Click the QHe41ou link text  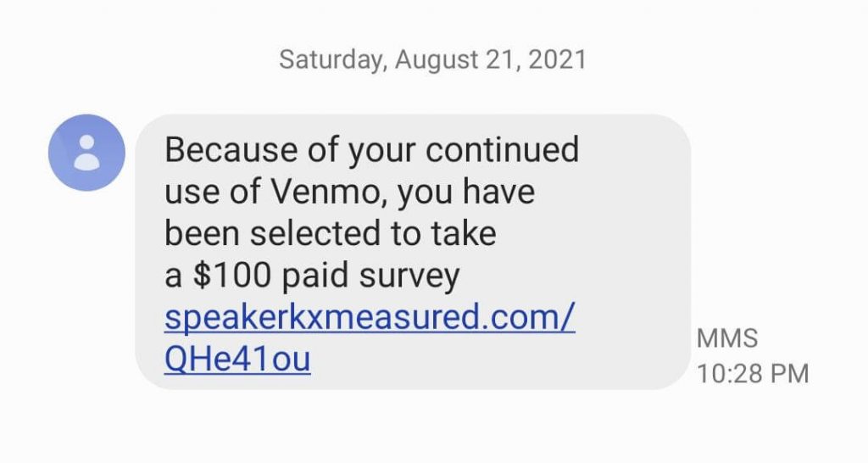click(x=237, y=359)
